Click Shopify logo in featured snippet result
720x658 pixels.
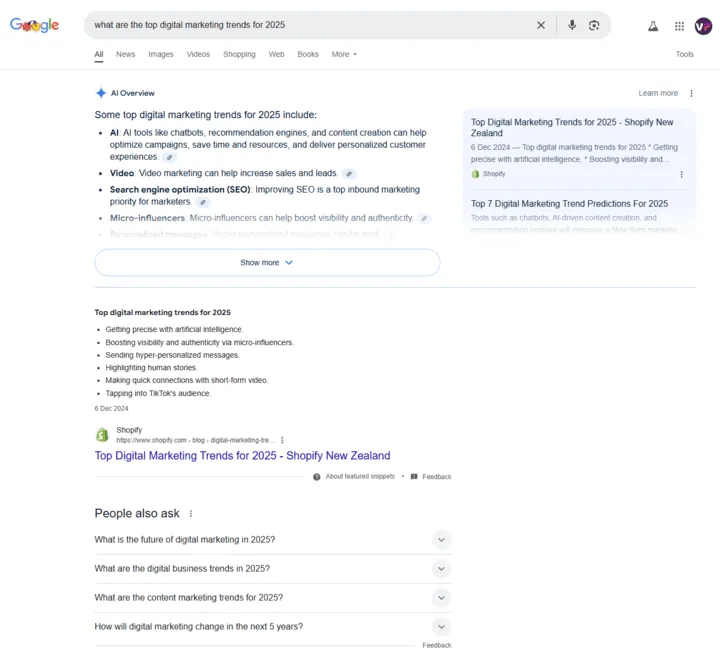coord(102,434)
